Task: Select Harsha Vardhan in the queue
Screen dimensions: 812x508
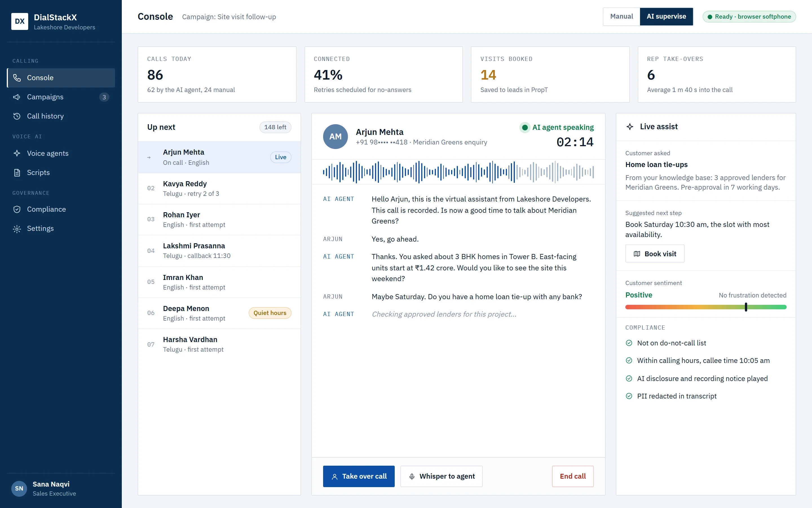Action: (x=219, y=344)
